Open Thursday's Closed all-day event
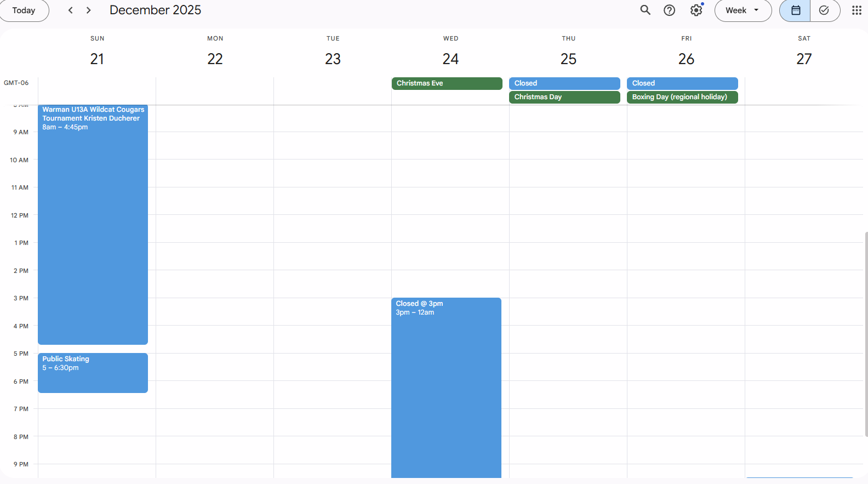Screen dimensions: 868x484 564,83
